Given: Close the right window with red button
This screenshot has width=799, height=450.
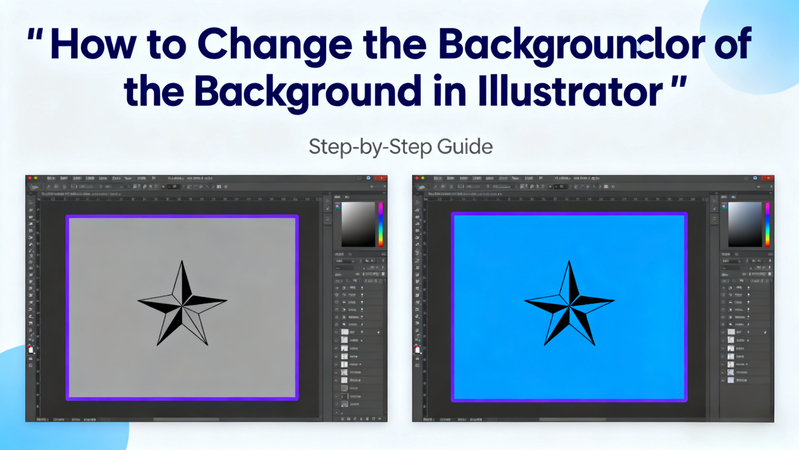Looking at the screenshot, I should [x=767, y=178].
